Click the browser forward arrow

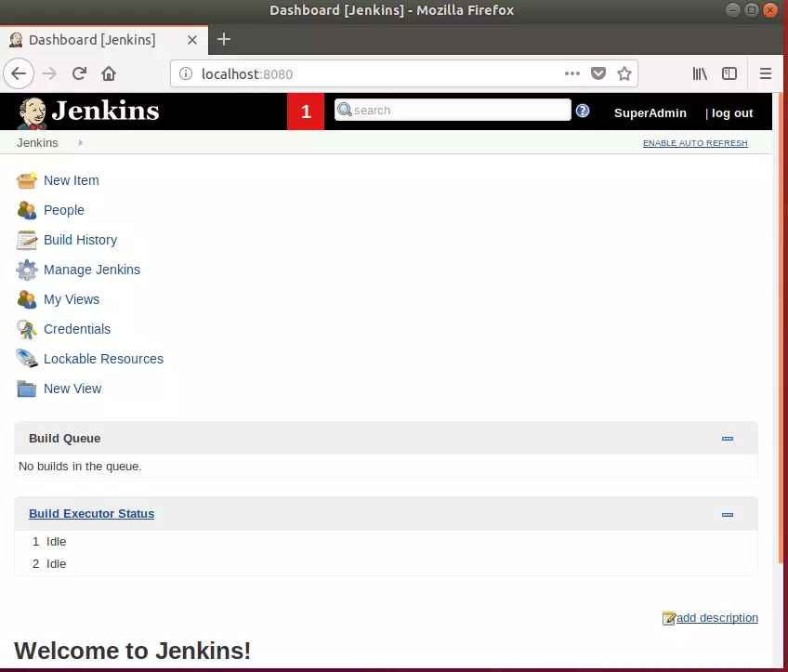click(x=49, y=73)
